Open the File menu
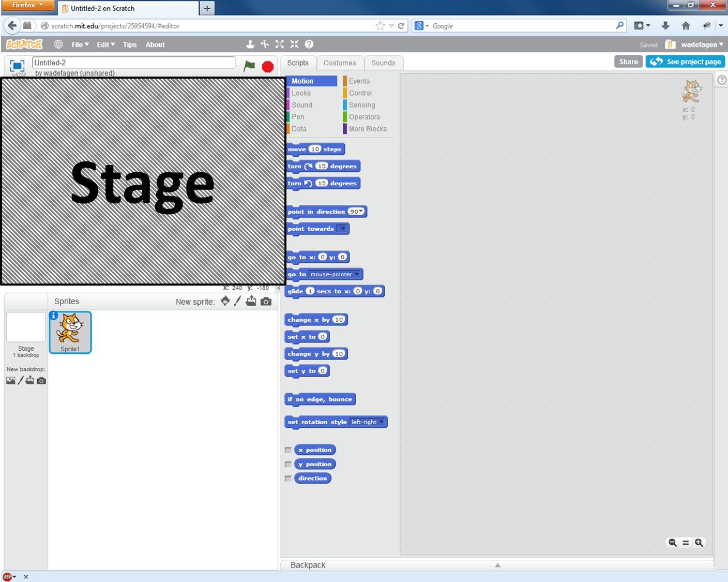Image resolution: width=728 pixels, height=582 pixels. pyautogui.click(x=80, y=45)
